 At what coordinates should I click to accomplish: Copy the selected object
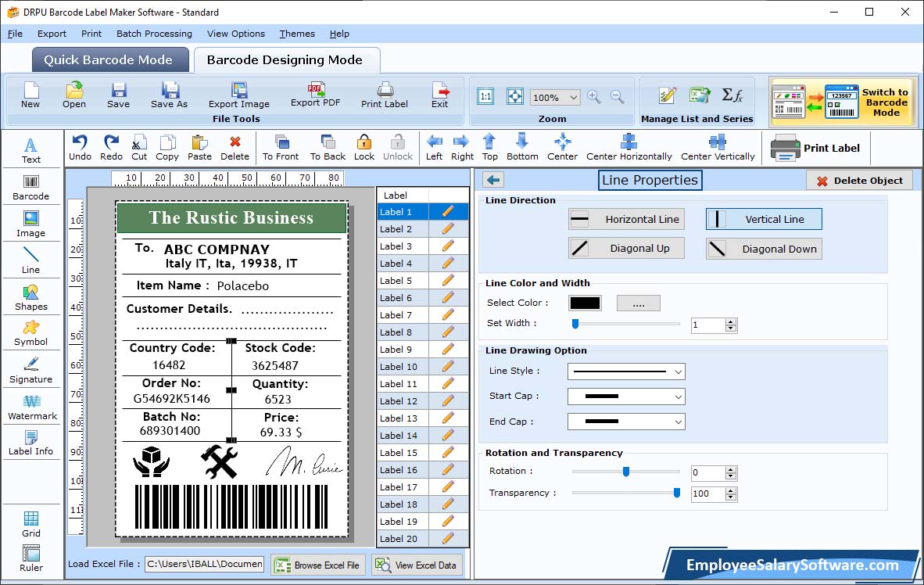tap(167, 148)
